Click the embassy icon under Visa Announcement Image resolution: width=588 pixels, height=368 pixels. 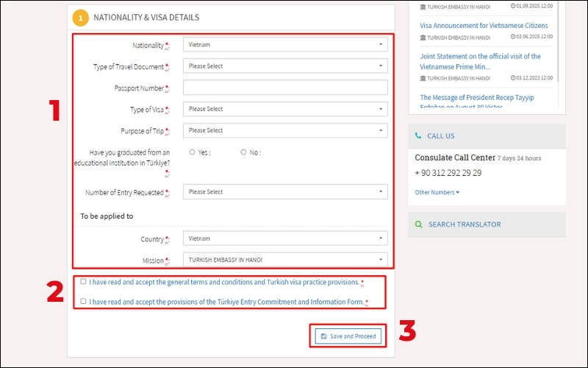pos(423,38)
